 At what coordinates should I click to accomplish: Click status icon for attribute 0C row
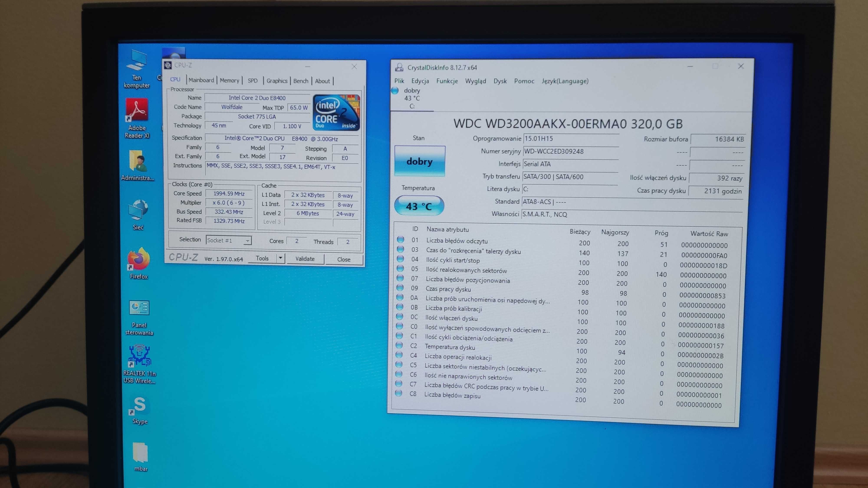point(399,316)
